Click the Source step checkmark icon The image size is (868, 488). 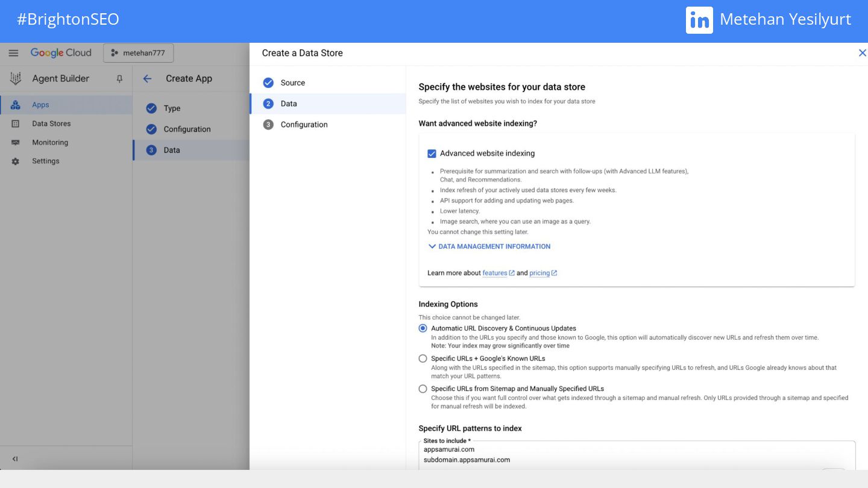click(268, 83)
